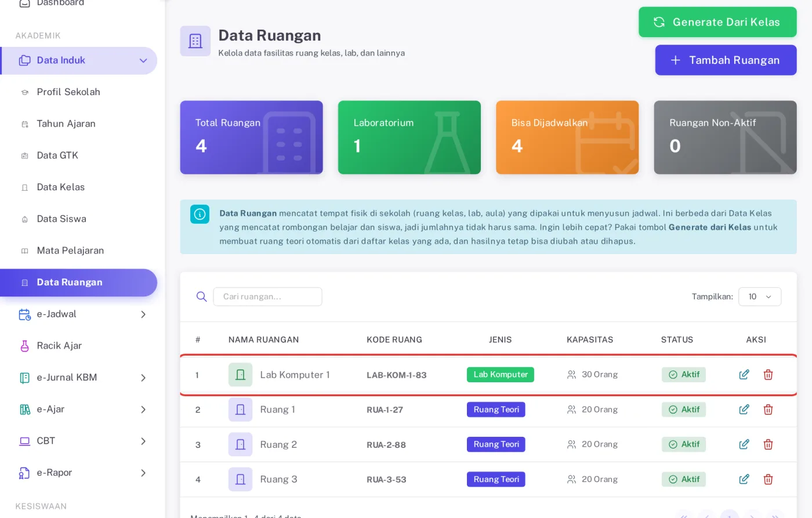Open the edit icon for Ruang 3

(744, 479)
